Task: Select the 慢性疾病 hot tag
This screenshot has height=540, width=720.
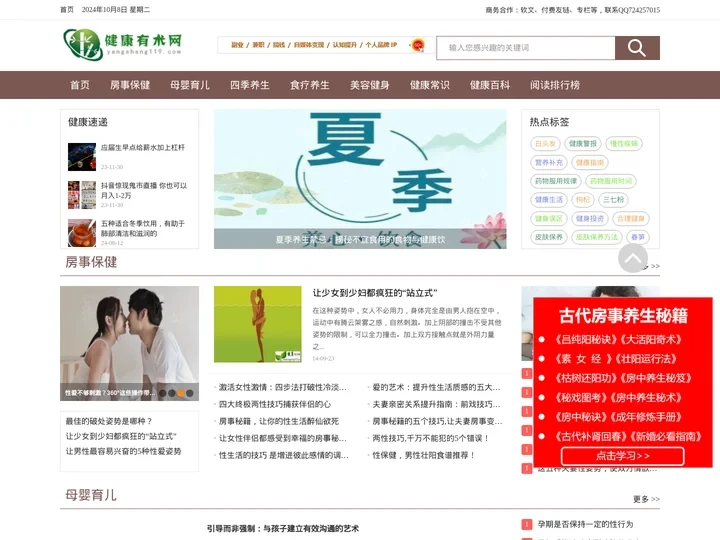Action: pyautogui.click(x=624, y=144)
